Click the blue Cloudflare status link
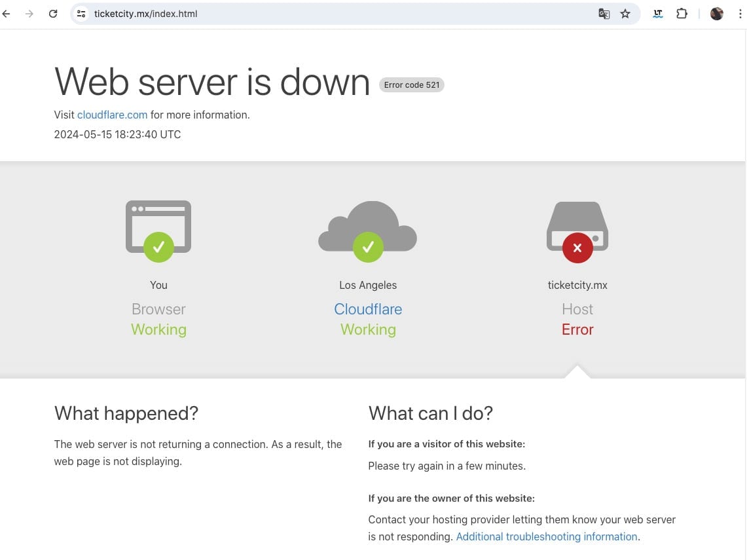747x560 pixels. (x=368, y=309)
